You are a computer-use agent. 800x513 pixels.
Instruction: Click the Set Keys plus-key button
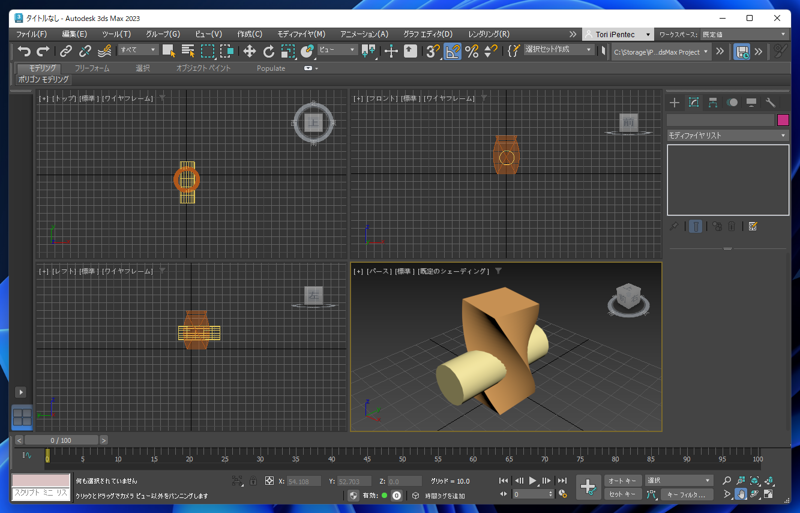point(588,487)
